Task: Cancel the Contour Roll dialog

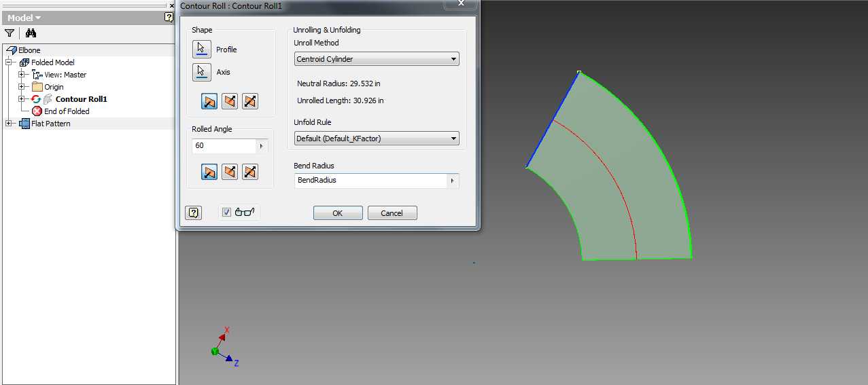Action: tap(392, 213)
